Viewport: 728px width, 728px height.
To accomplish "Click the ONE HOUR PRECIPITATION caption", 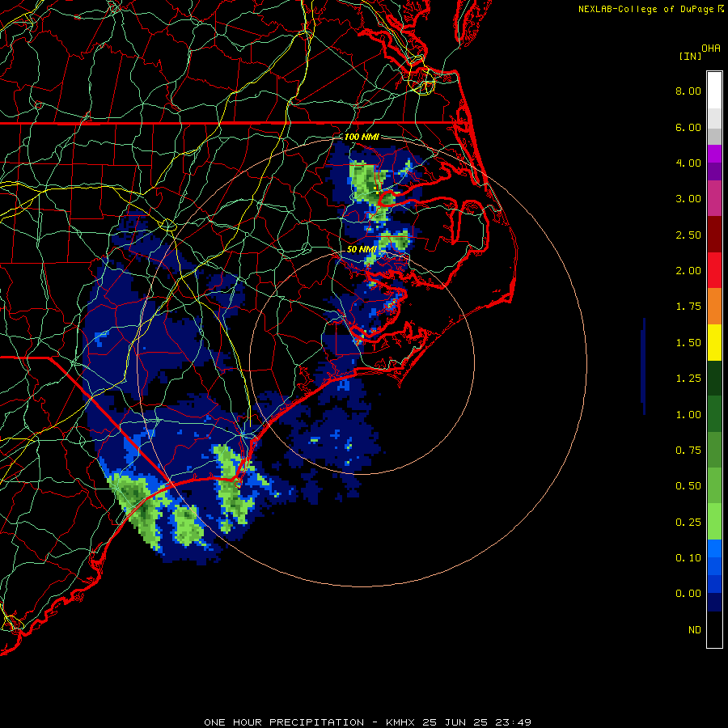I will pyautogui.click(x=368, y=722).
